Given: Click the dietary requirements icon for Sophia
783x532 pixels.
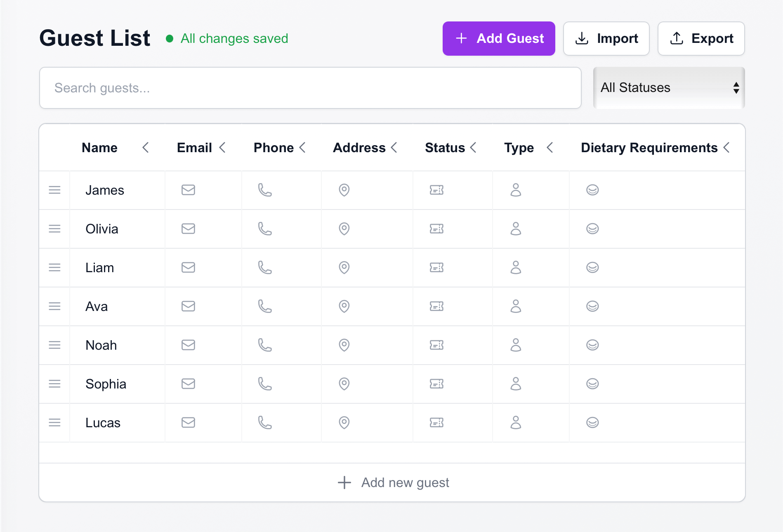Looking at the screenshot, I should pyautogui.click(x=592, y=384).
